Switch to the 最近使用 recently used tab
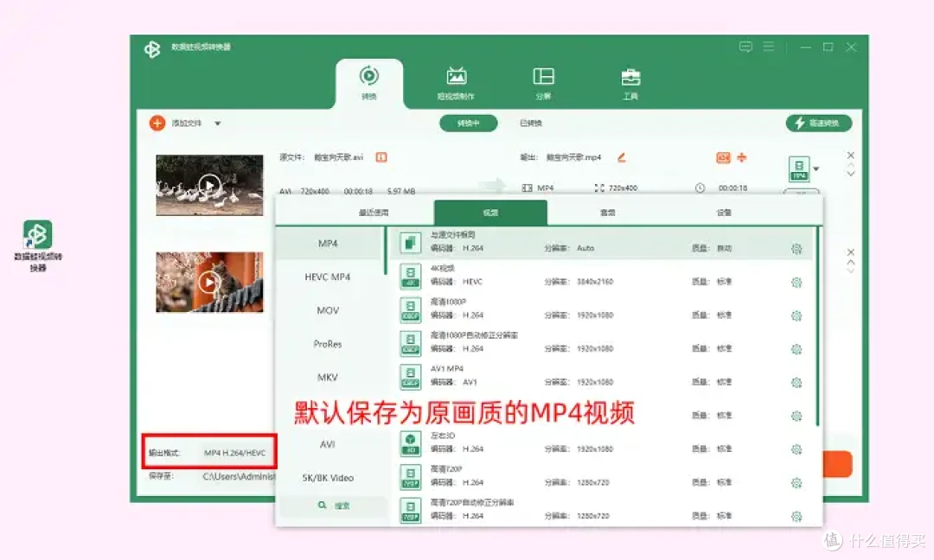 click(374, 213)
